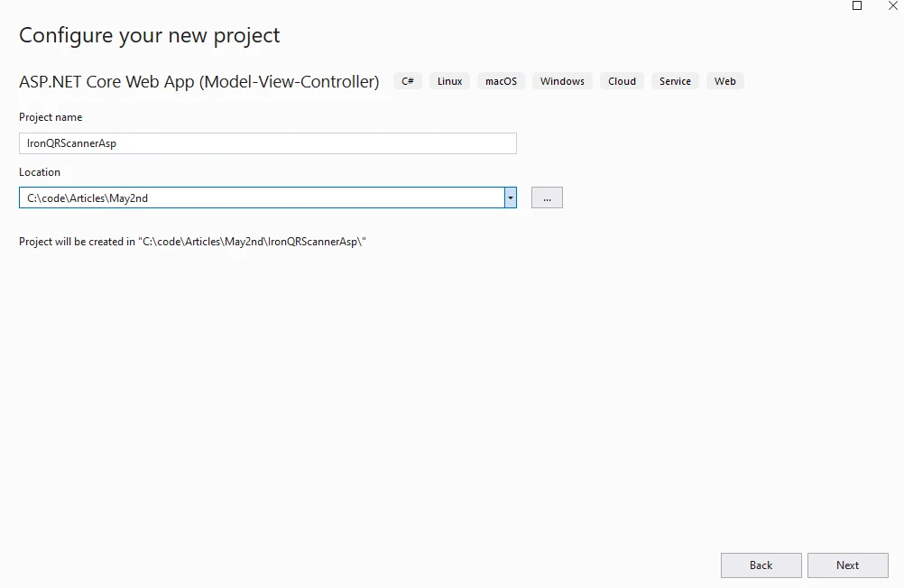The image size is (904, 588).
Task: Click the Project name label
Action: tap(51, 117)
